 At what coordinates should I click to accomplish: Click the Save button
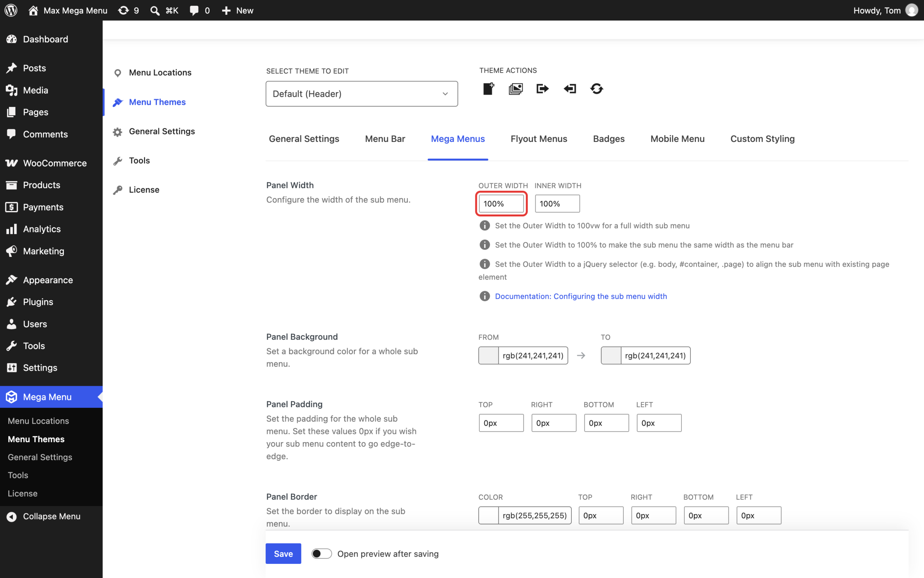pos(283,553)
